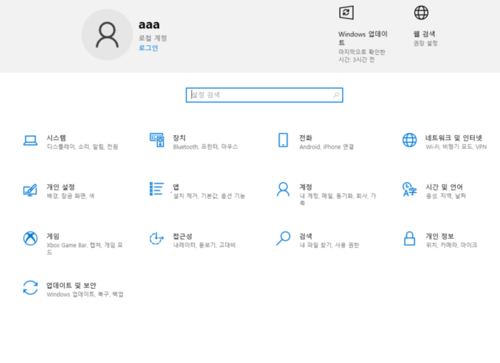Open the 게임 Xbox icon
Screen dimensions: 500x363
[30, 238]
